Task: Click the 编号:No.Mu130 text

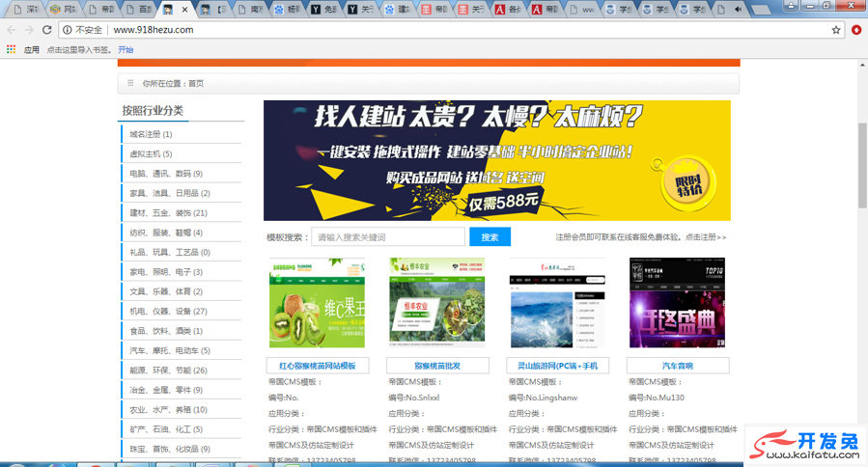Action: 656,398
